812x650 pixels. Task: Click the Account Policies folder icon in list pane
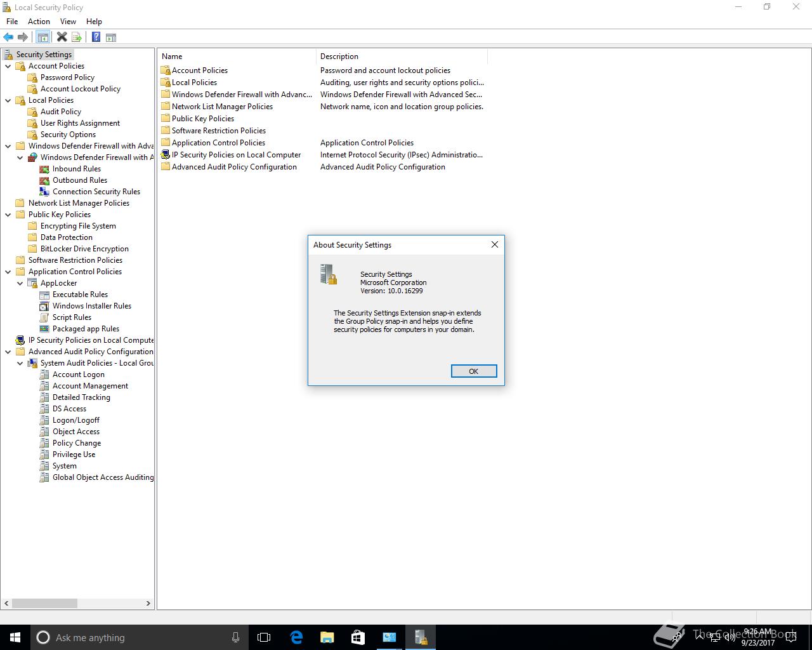166,70
